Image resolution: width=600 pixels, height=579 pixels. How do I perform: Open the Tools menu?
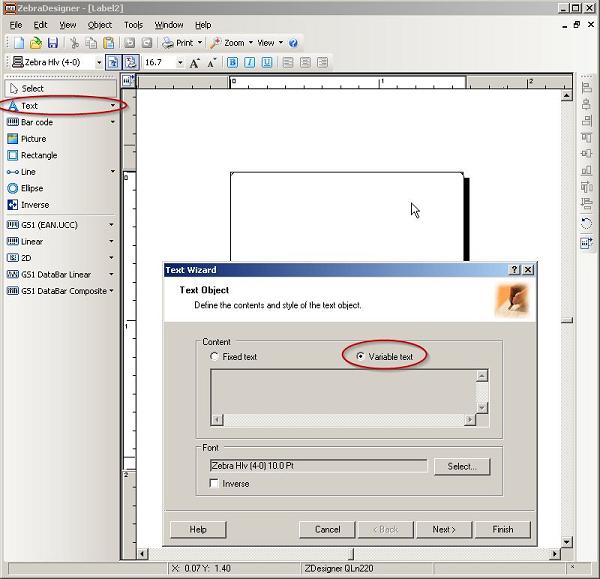(x=133, y=25)
